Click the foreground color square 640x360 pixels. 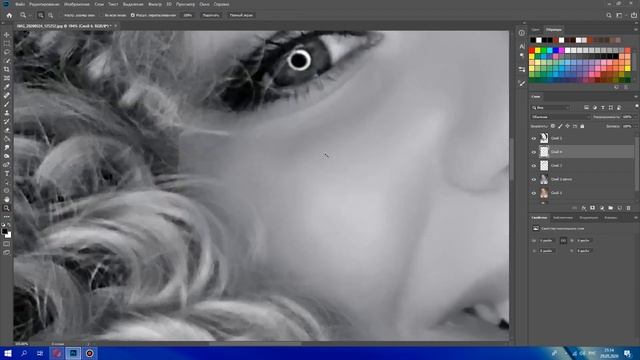pyautogui.click(x=4, y=231)
